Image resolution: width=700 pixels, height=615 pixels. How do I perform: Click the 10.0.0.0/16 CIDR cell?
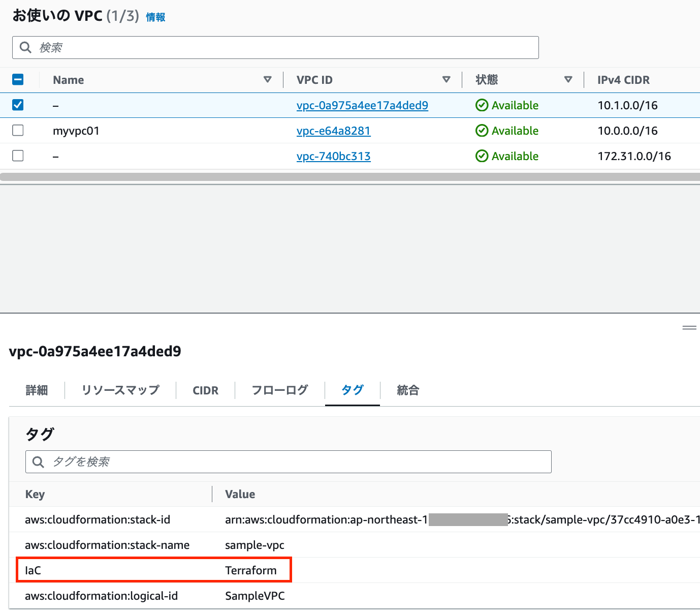(627, 131)
